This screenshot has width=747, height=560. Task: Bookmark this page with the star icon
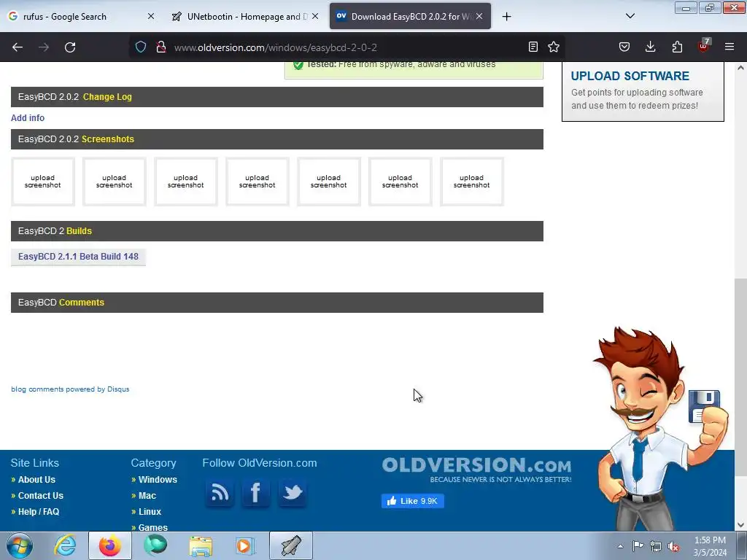(x=554, y=47)
